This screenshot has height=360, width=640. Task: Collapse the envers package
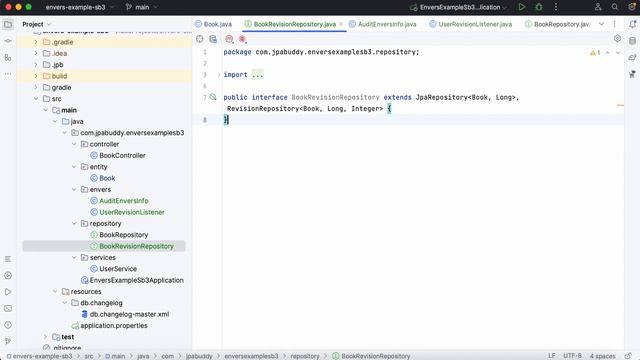pos(74,189)
